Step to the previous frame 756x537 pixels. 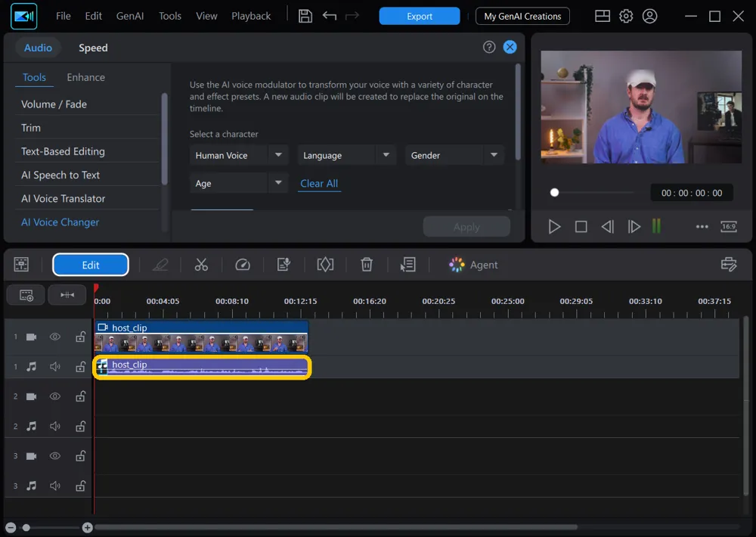point(608,226)
